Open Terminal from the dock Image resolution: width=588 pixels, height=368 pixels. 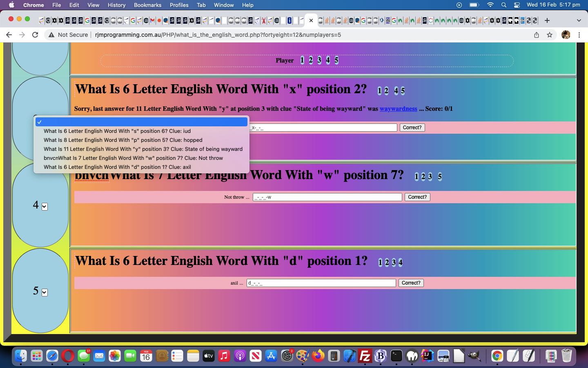pos(396,356)
